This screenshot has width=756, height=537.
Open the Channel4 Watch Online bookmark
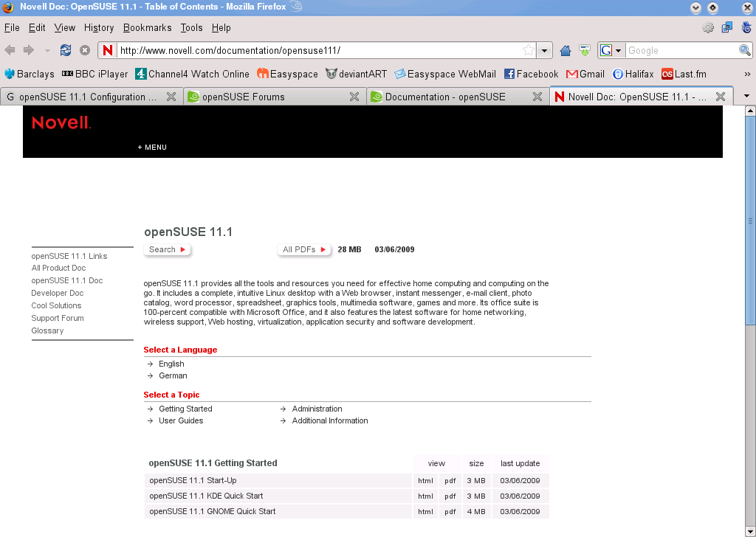coord(192,74)
